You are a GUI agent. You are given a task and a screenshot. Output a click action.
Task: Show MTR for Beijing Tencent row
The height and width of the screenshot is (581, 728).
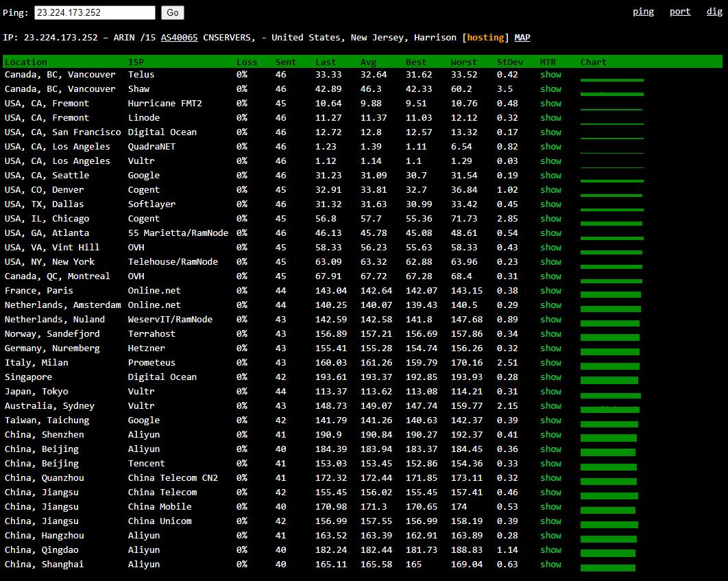[550, 463]
